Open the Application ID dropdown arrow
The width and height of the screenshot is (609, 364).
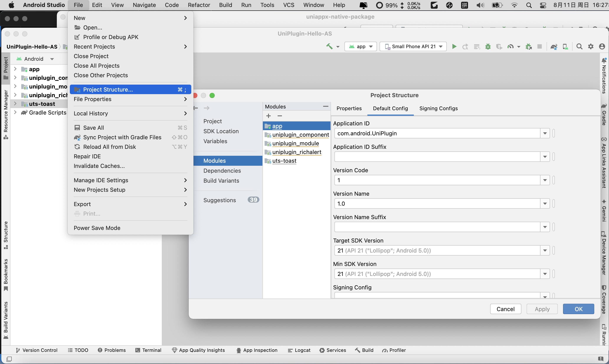pyautogui.click(x=545, y=133)
